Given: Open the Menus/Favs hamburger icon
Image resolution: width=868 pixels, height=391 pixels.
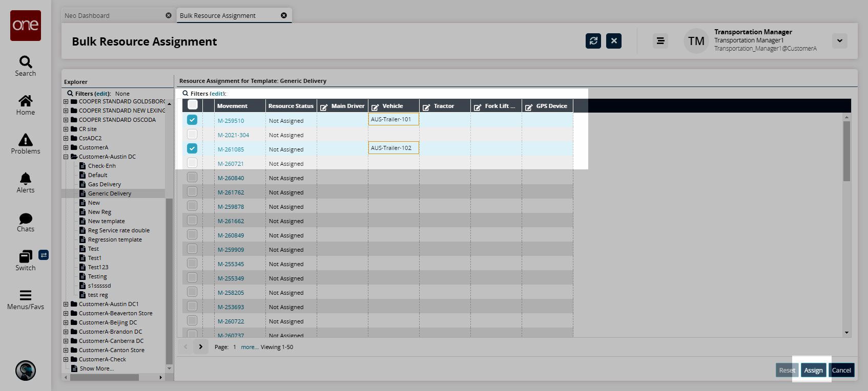Looking at the screenshot, I should 26,299.
